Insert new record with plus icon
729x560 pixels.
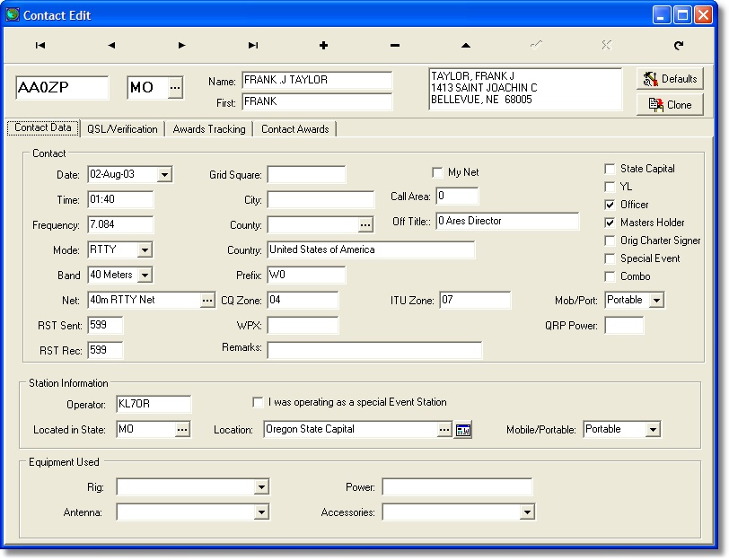point(323,45)
